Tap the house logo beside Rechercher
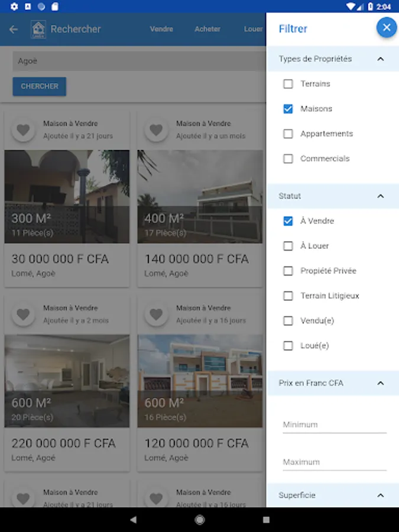The height and width of the screenshot is (532, 399). [38, 29]
